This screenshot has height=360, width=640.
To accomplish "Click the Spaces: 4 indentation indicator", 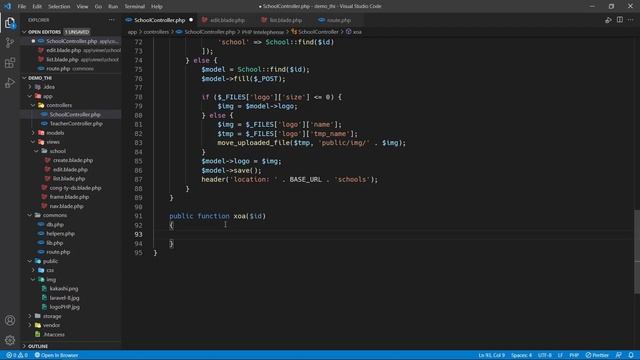I will point(521,355).
